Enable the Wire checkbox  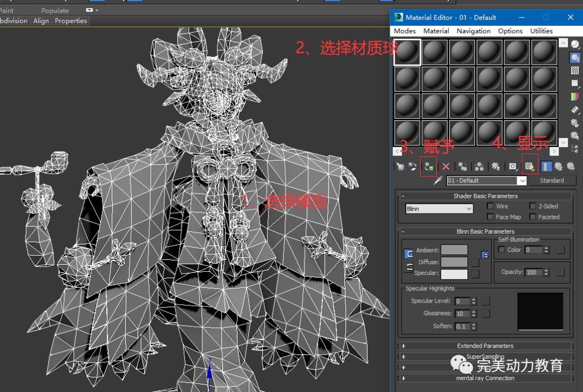[x=490, y=206]
